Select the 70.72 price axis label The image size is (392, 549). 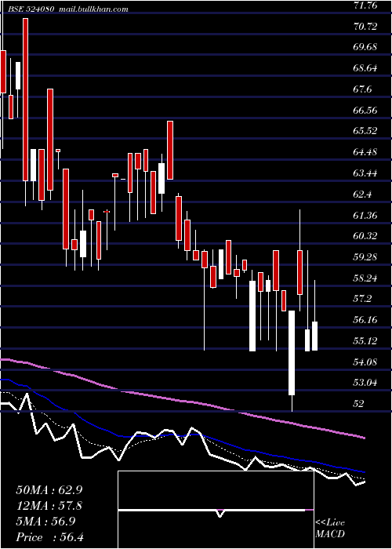[x=365, y=26]
